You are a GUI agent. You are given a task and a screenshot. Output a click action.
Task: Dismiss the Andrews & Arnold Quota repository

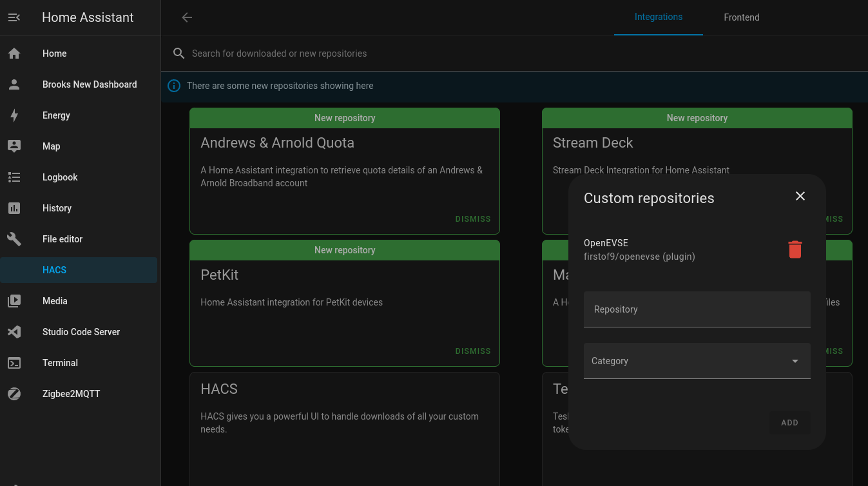[x=473, y=219]
